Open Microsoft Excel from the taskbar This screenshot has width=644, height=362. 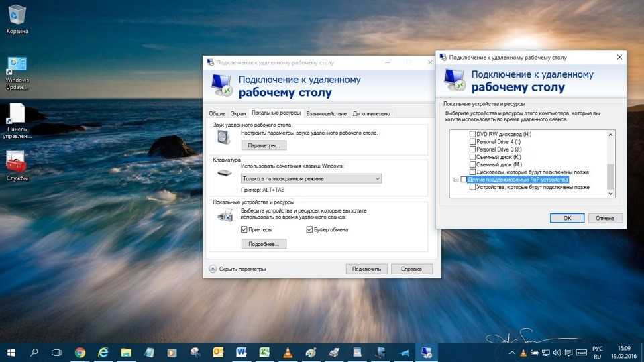point(264,353)
